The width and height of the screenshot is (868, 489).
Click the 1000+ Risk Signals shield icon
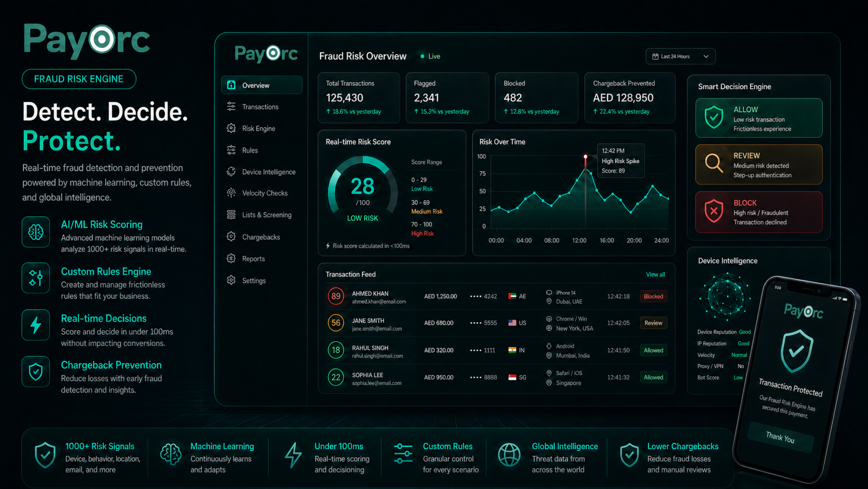45,455
